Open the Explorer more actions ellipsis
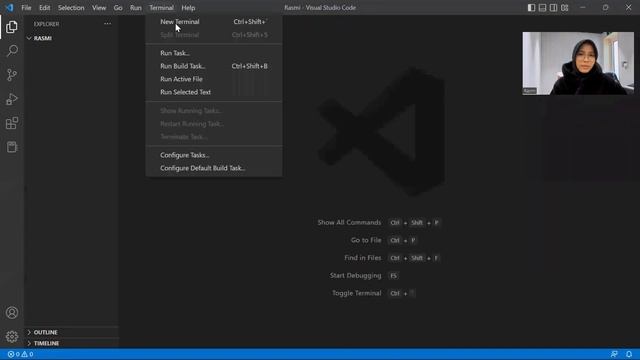The image size is (640, 360). coord(107,24)
